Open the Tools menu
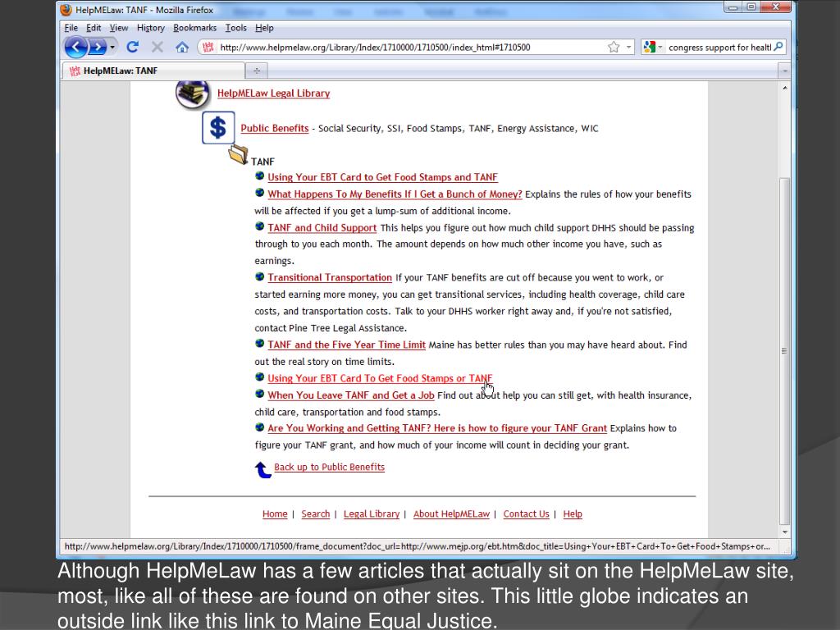The image size is (840, 630). click(235, 28)
